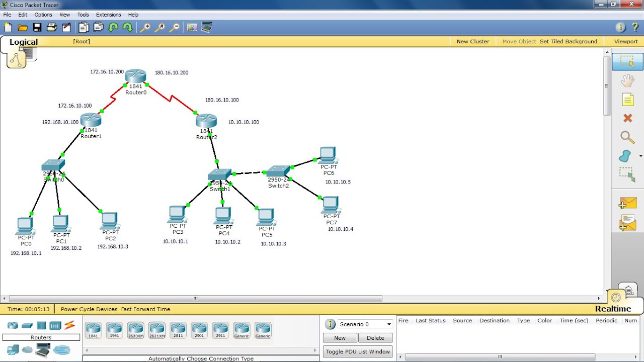The height and width of the screenshot is (362, 644).
Task: Select the Wireless Devices category
Action: [55, 325]
